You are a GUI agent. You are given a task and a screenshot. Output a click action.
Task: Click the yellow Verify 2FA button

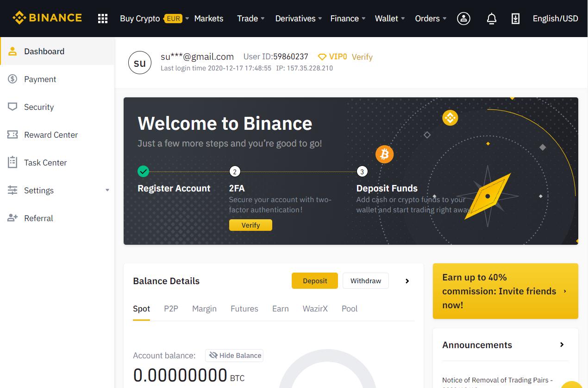250,225
